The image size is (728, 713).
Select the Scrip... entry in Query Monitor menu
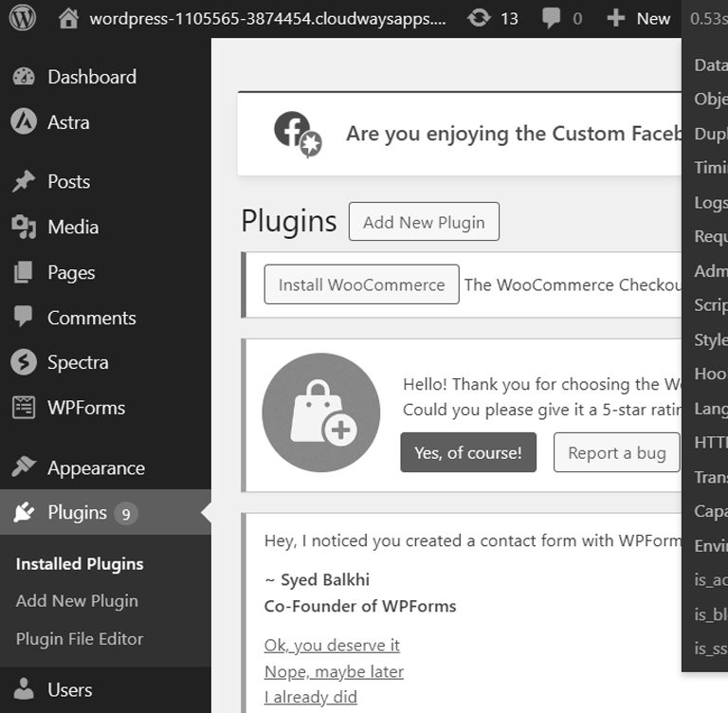tap(710, 305)
